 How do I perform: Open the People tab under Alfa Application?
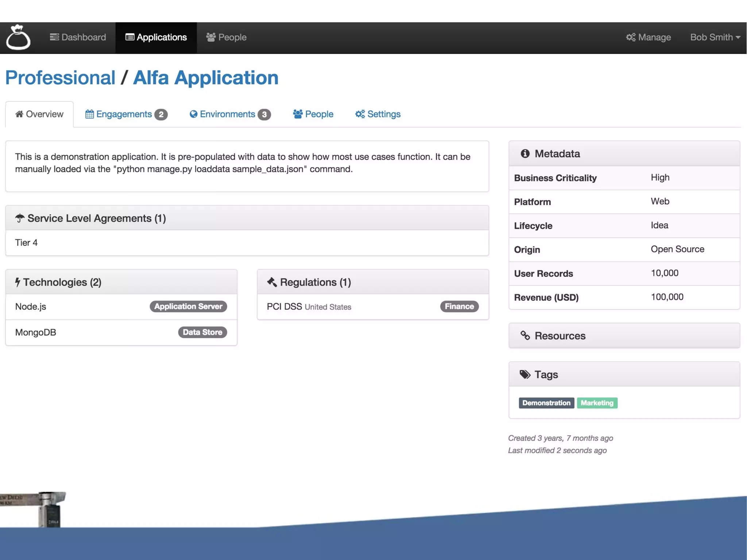[x=313, y=114]
